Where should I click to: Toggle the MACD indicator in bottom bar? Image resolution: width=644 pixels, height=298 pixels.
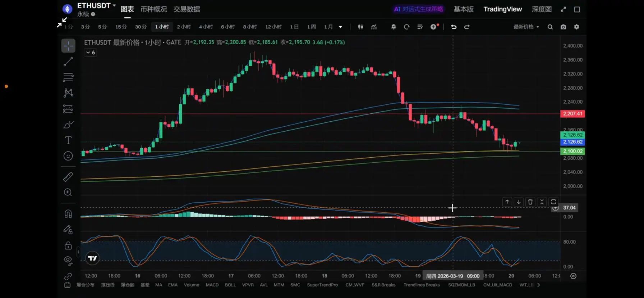pyautogui.click(x=212, y=285)
